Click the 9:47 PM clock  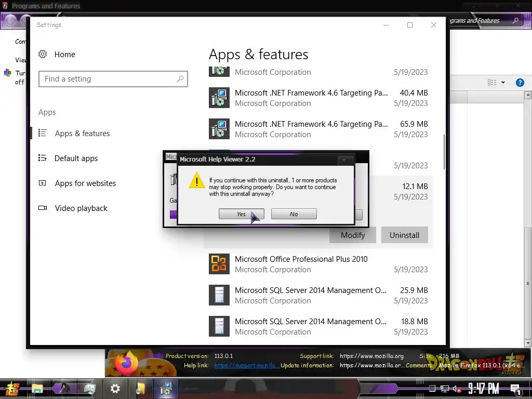coord(484,389)
